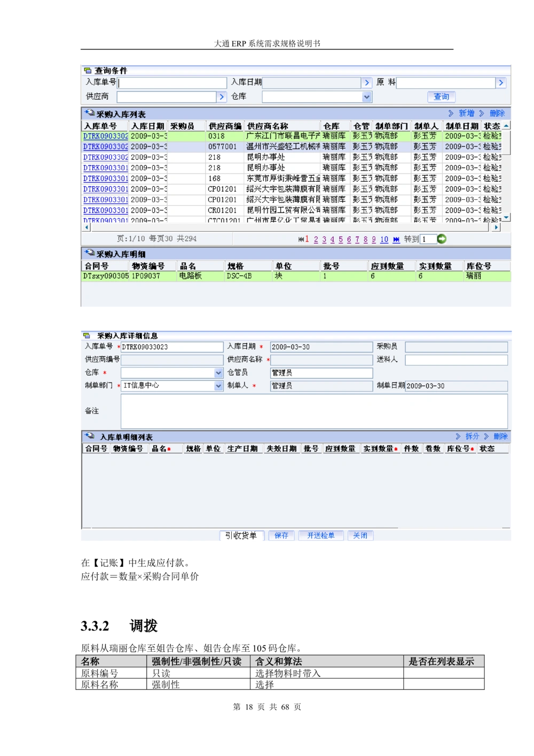
Task: Click the 原料 lookup arrow icon
Action: click(500, 82)
